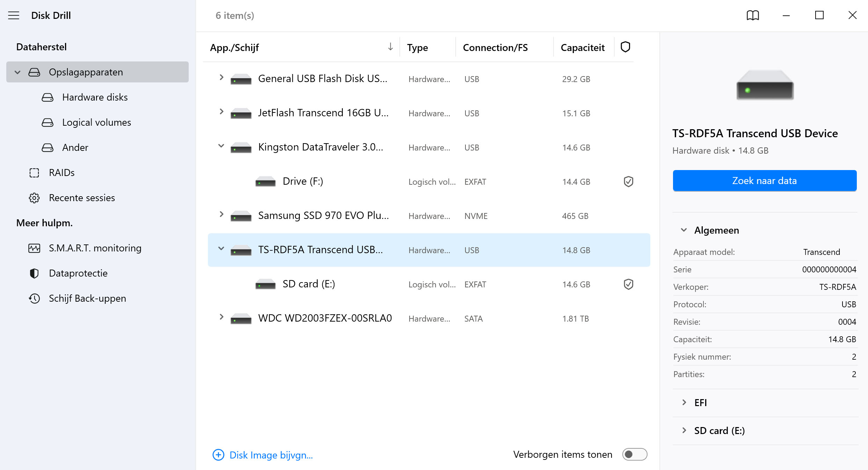Screen dimensions: 868x470
Task: Expand the EFI section
Action: (684, 403)
